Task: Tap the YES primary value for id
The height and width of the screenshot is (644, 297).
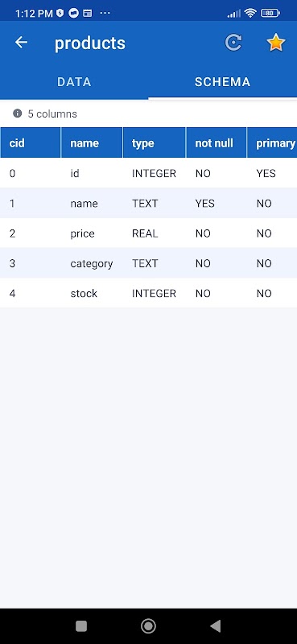Action: (x=266, y=173)
